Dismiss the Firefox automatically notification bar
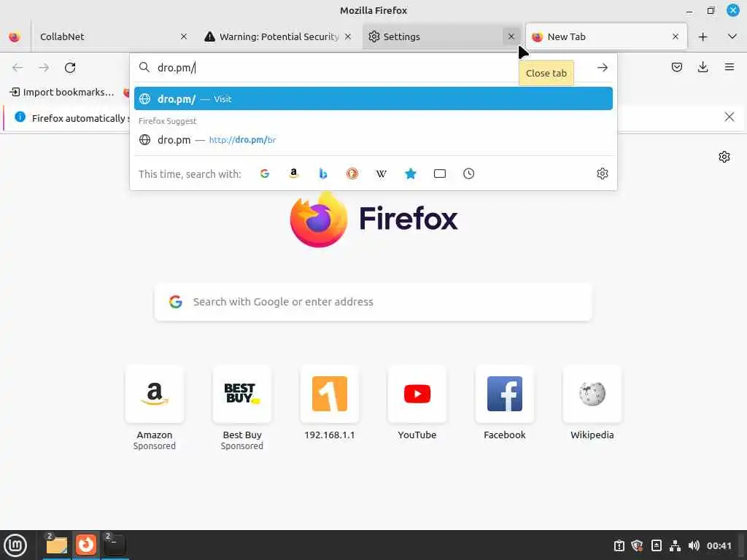The height and width of the screenshot is (560, 747). [x=729, y=117]
